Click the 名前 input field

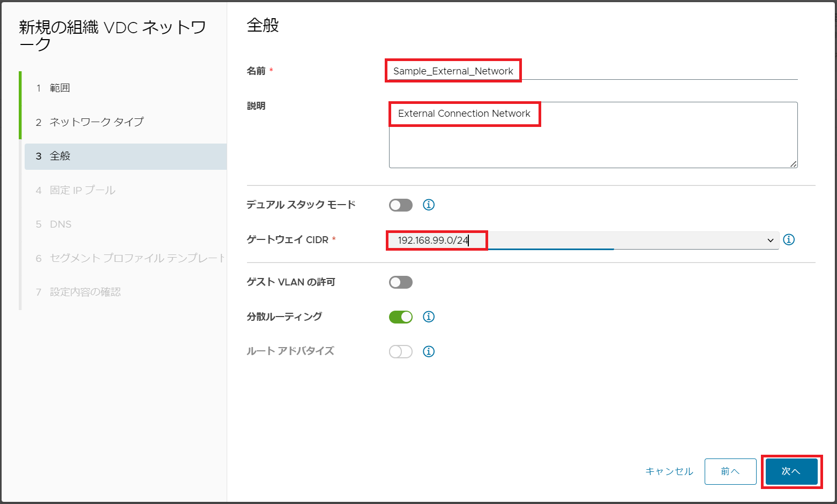tap(593, 71)
